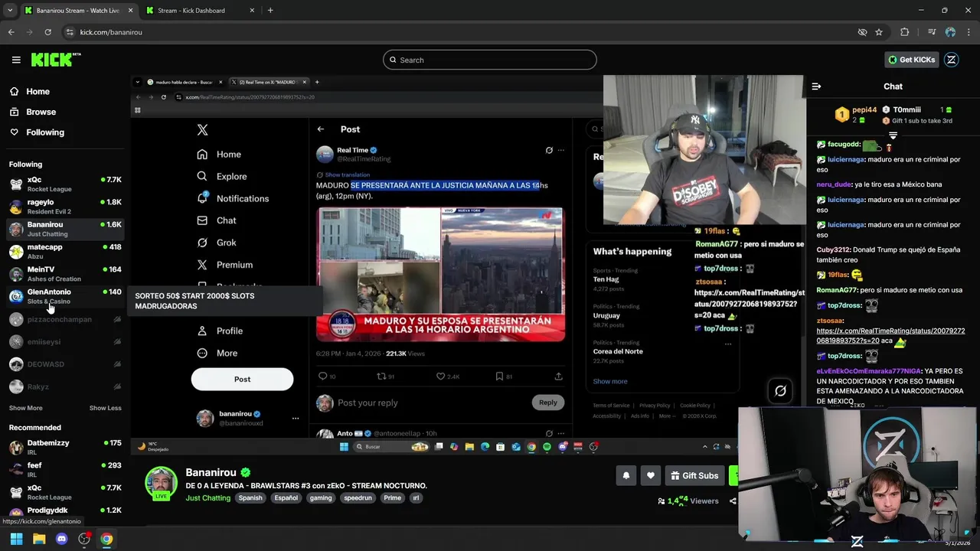Collapse following list with Show Less

coord(105,408)
